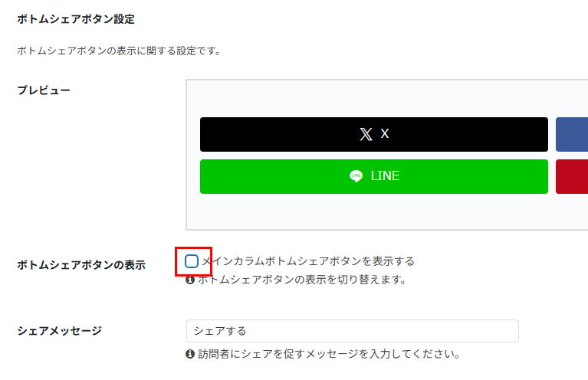Click the info icon beside 訪問者にシェアを促す hint

tap(190, 355)
